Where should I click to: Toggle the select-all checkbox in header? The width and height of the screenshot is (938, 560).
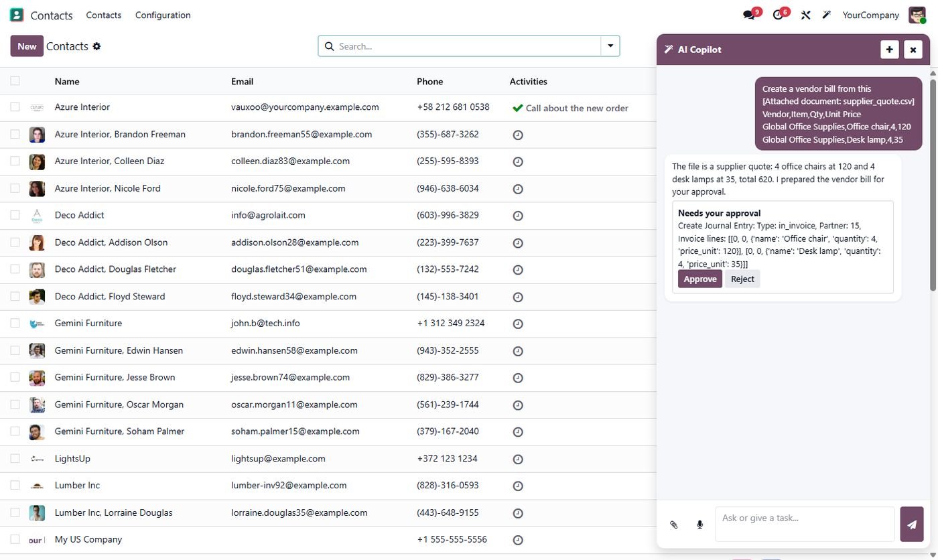click(x=15, y=81)
